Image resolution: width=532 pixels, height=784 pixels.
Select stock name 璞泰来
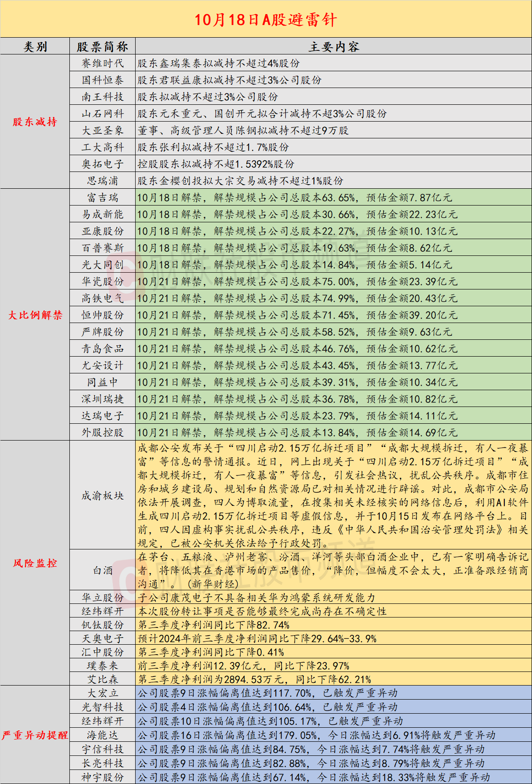pyautogui.click(x=102, y=666)
